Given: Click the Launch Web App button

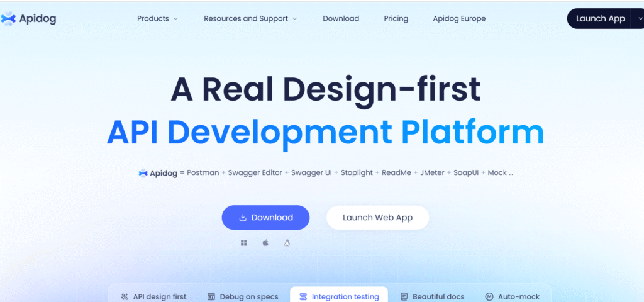Looking at the screenshot, I should tap(377, 217).
